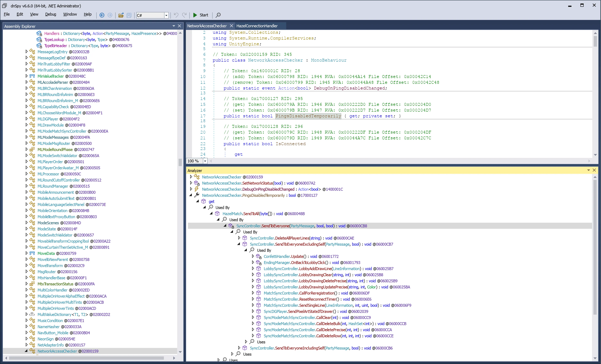Open the Assembly Explorer panel options arrow
This screenshot has height=364, width=601.
coord(174,26)
